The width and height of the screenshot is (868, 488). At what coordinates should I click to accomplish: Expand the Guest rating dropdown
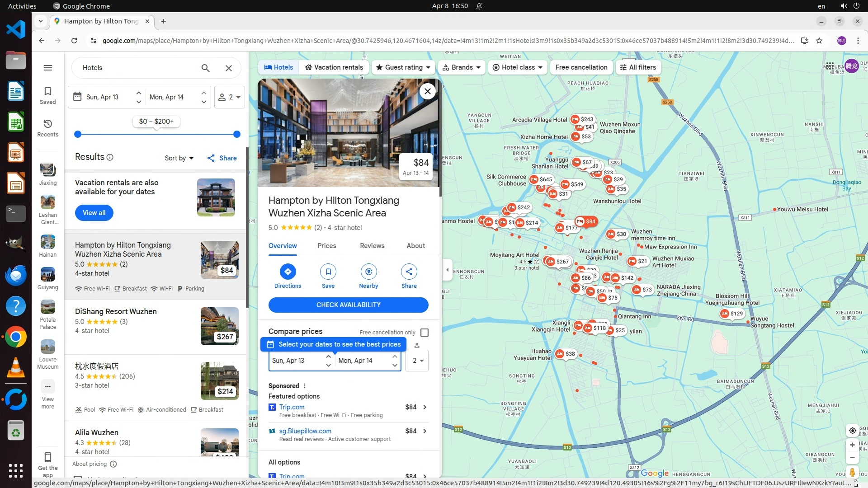[x=403, y=67]
